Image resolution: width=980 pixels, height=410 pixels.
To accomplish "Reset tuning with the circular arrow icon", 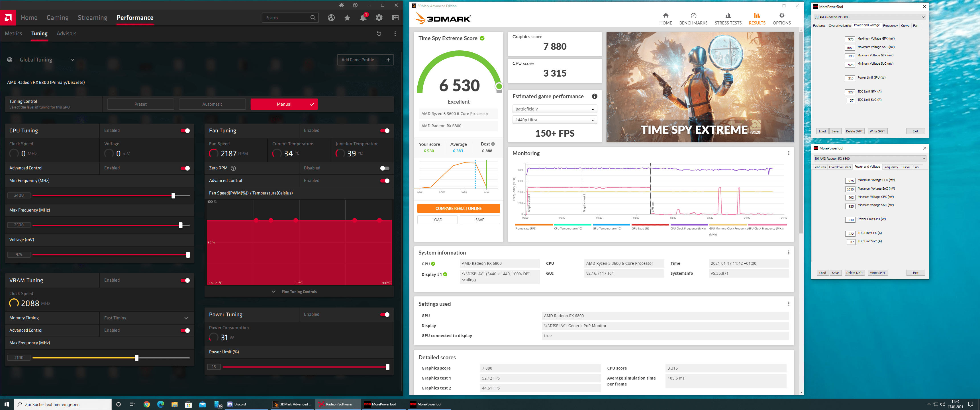I will click(379, 34).
